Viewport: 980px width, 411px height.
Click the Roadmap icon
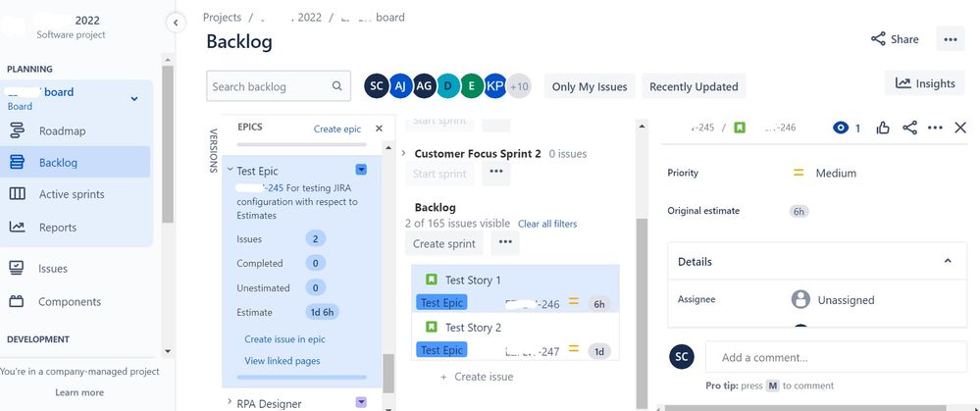[x=17, y=131]
